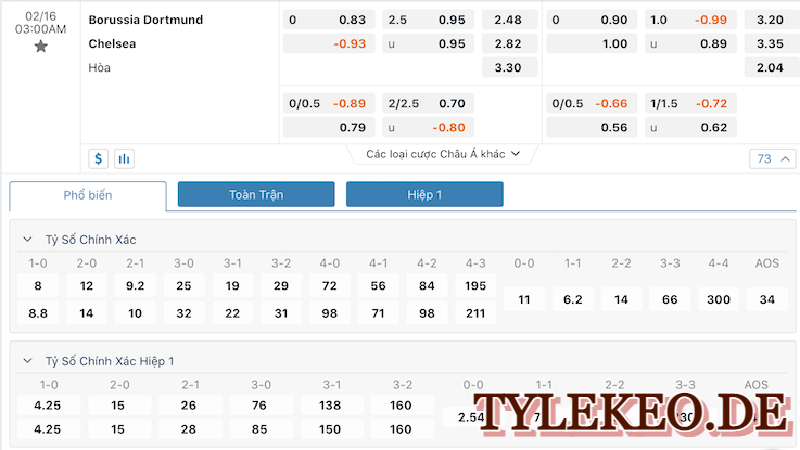
Task: Bet first-half score 0-3 at 85
Action: coord(260,430)
